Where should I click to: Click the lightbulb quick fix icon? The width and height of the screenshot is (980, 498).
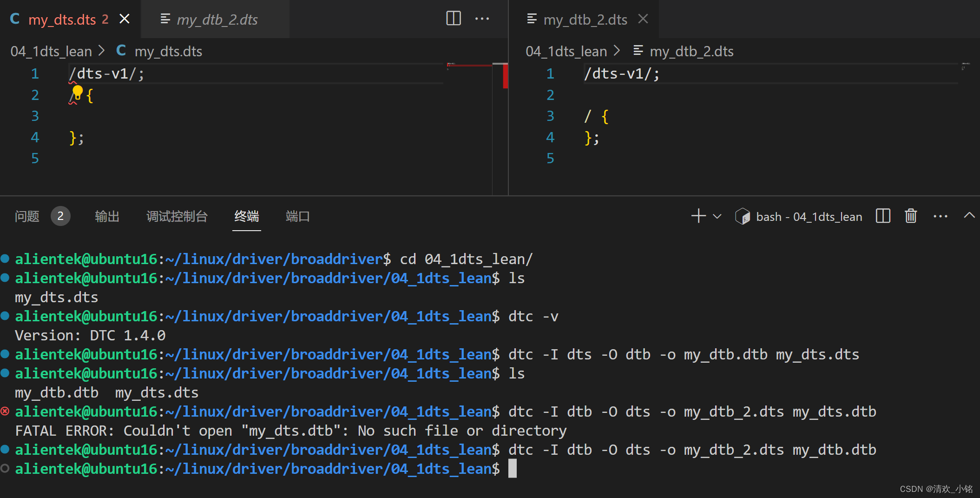click(x=78, y=92)
